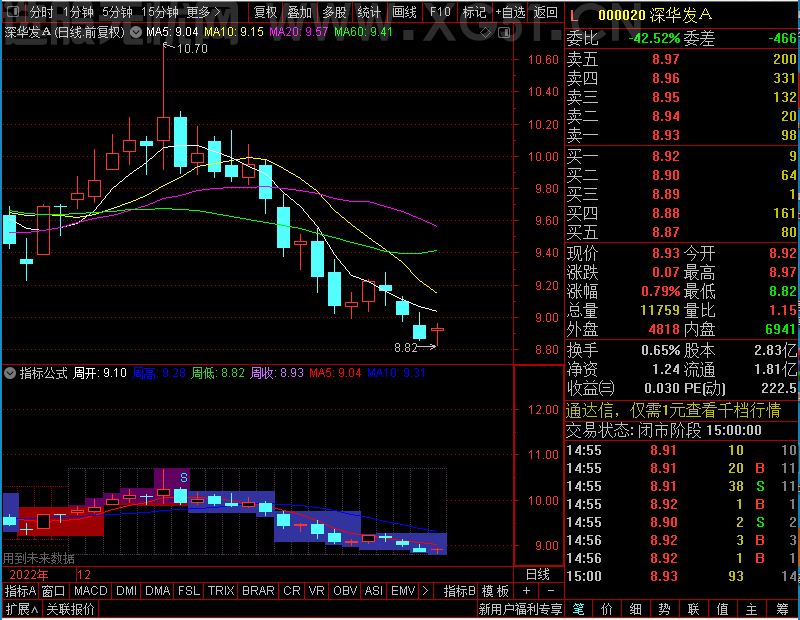Switch to the 细 detail tab
The width and height of the screenshot is (800, 620).
pos(635,609)
